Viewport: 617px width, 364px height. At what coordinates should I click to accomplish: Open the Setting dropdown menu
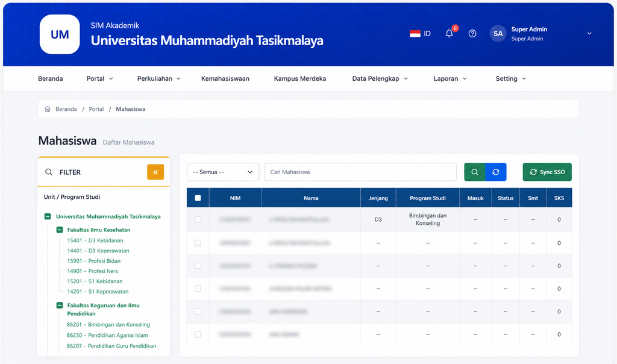tap(511, 79)
